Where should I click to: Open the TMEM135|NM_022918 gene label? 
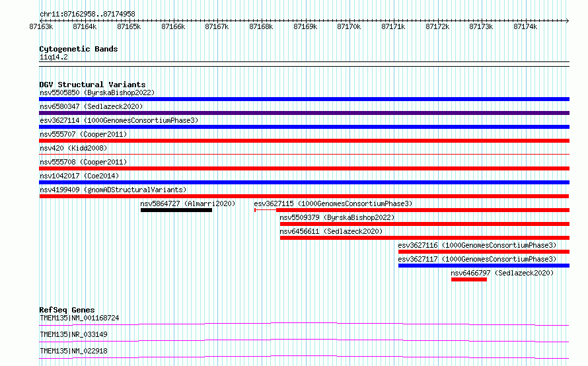73,351
